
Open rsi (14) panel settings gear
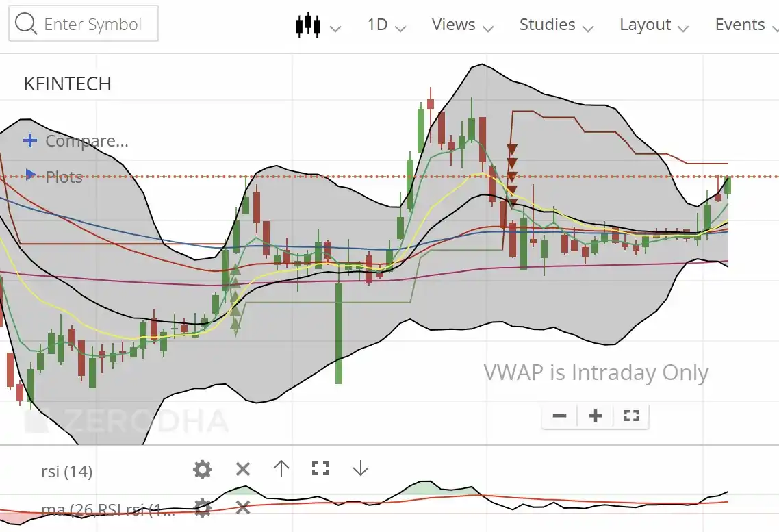pos(202,470)
